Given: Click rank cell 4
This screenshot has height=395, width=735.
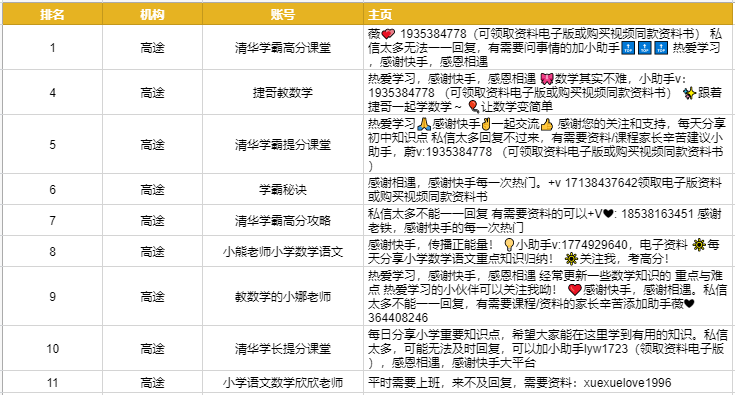Looking at the screenshot, I should tap(52, 92).
